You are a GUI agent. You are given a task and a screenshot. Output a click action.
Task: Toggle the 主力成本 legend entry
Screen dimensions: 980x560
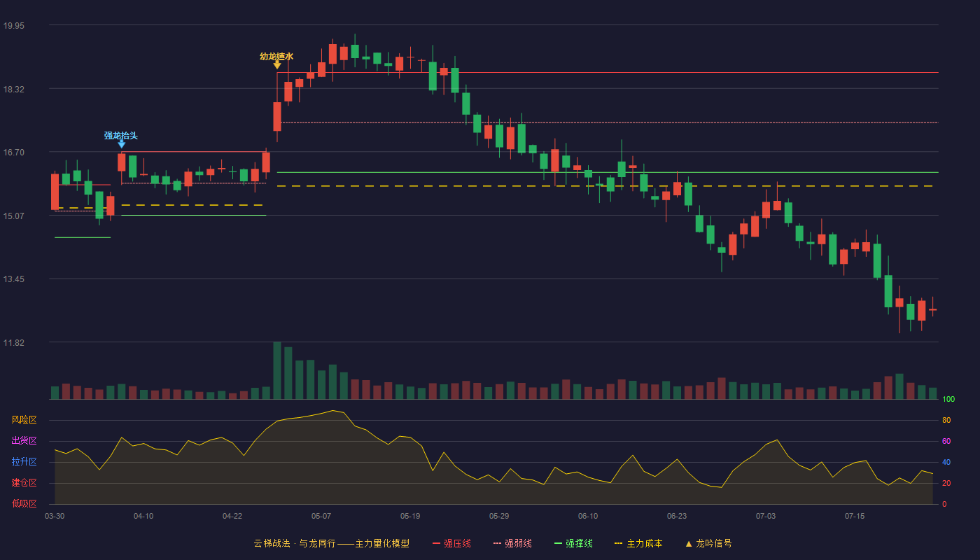coord(638,543)
